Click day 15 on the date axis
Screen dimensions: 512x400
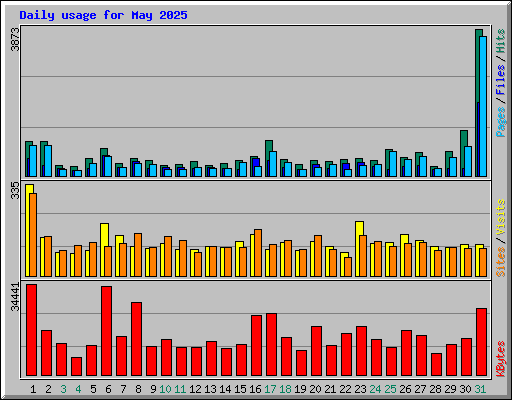[240, 389]
